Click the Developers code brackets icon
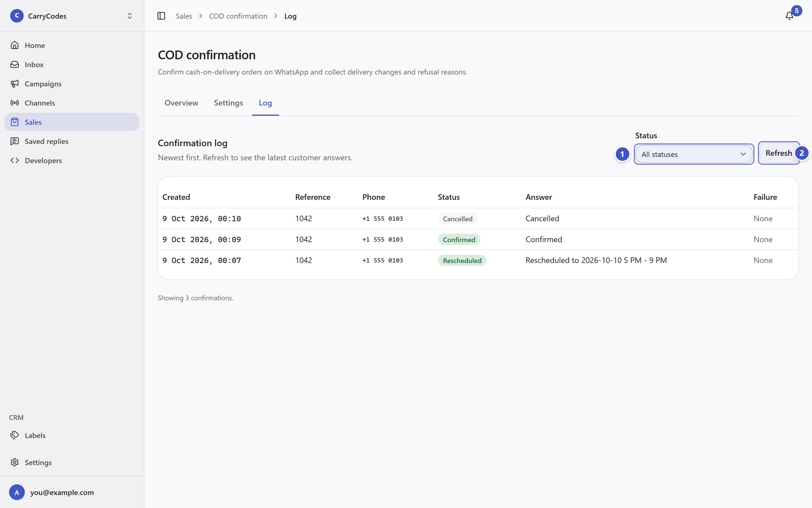Image resolution: width=812 pixels, height=508 pixels. [14, 160]
